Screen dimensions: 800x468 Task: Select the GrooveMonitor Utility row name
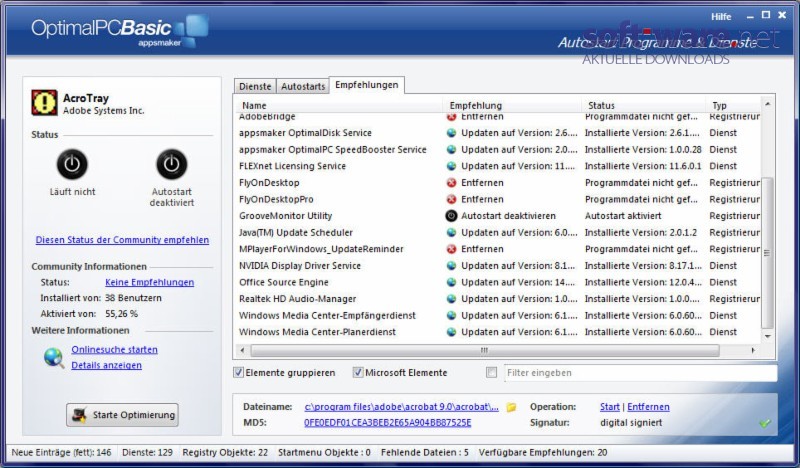tap(286, 216)
